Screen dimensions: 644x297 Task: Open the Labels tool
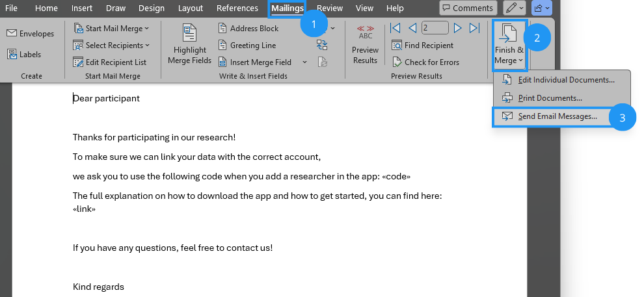tap(24, 54)
